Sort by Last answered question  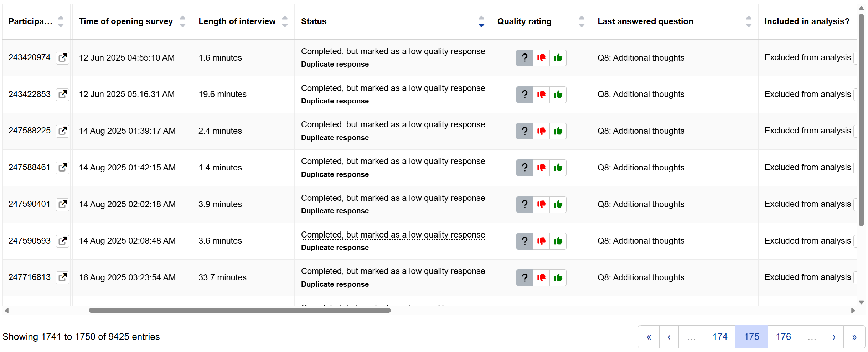pyautogui.click(x=749, y=21)
